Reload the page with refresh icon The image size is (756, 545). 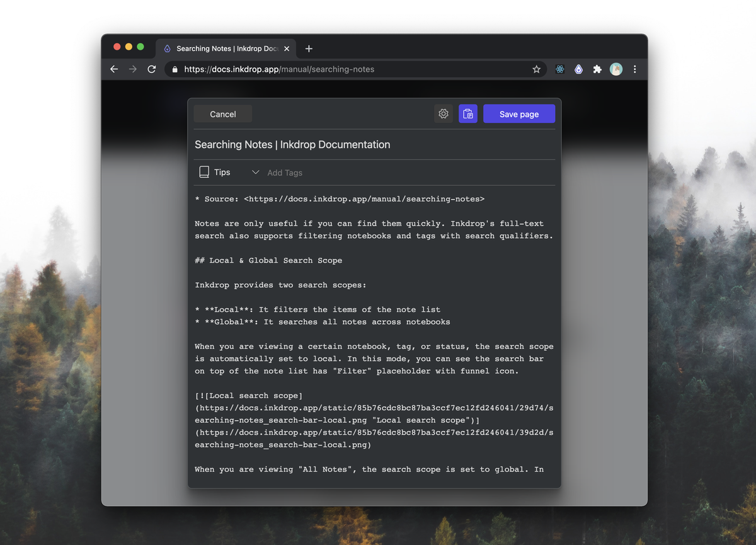[x=151, y=69]
